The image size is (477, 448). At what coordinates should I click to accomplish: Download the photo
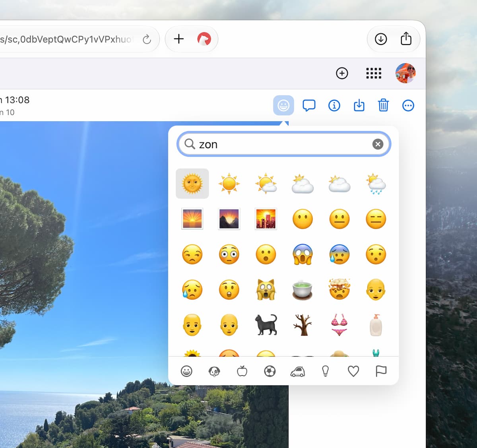[359, 105]
